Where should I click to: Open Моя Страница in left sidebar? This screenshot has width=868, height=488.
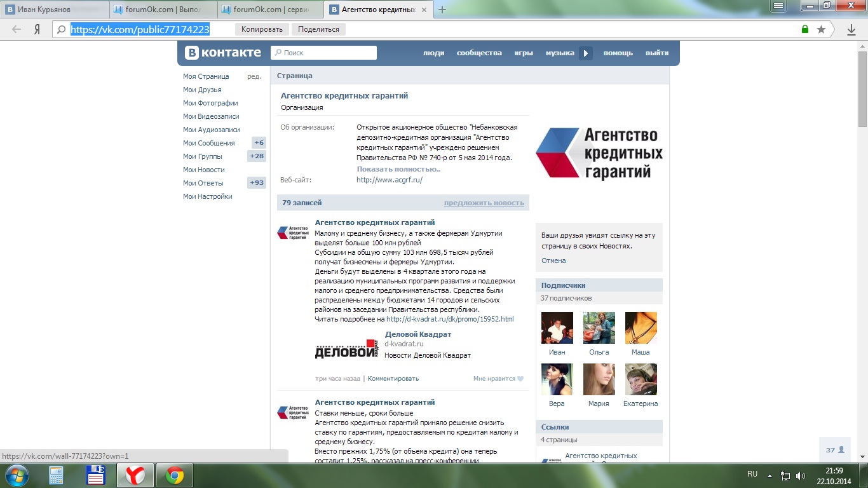pyautogui.click(x=206, y=76)
